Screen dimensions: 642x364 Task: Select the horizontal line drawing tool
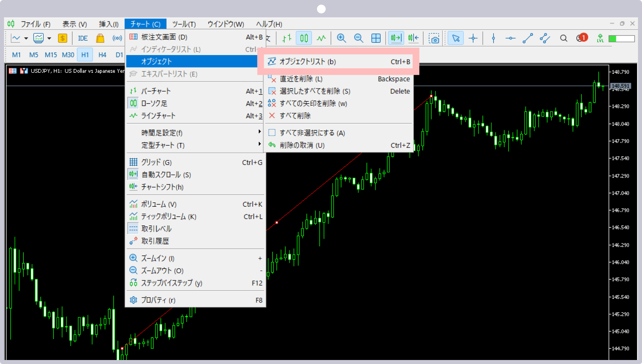(x=511, y=38)
